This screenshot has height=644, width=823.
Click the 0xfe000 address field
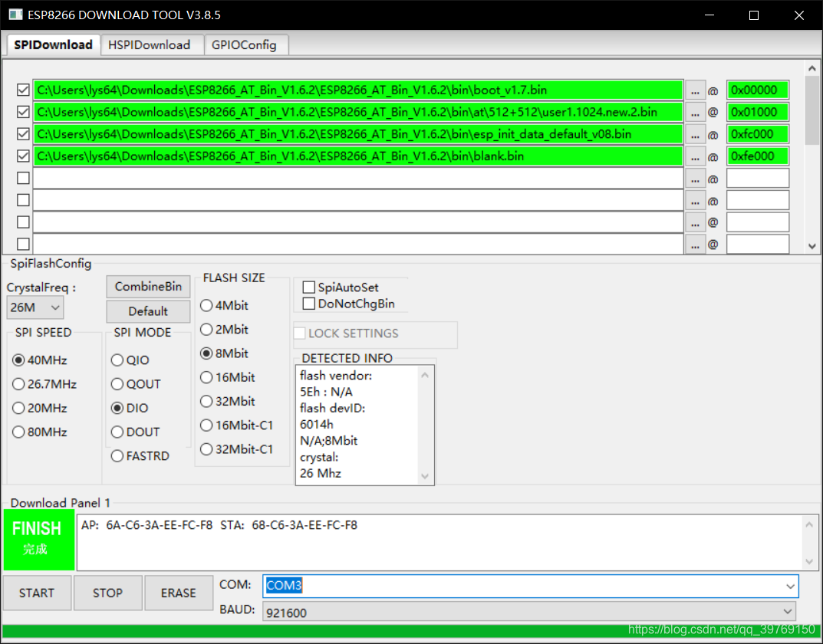click(x=757, y=156)
